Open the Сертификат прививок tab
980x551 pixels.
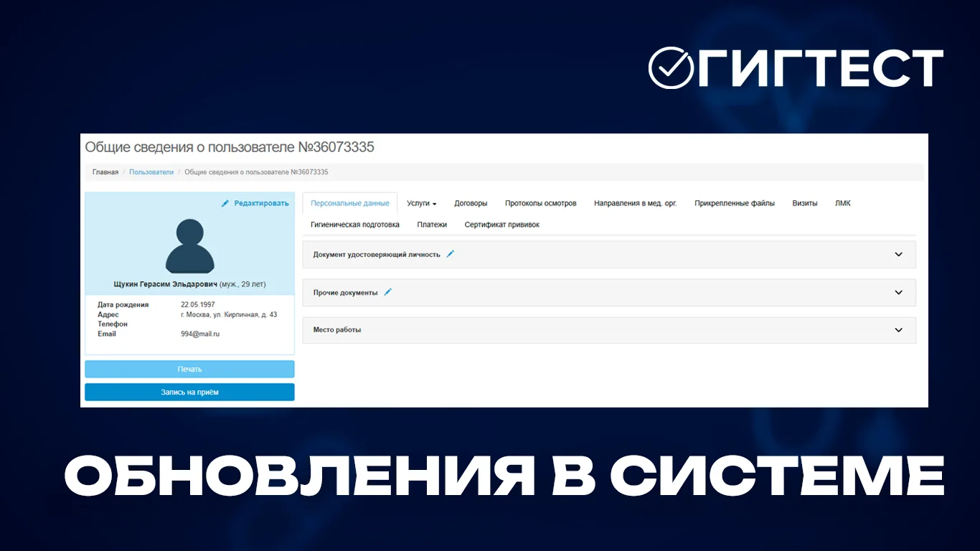501,225
